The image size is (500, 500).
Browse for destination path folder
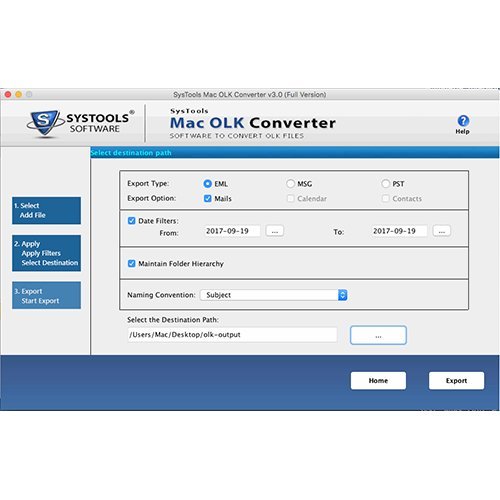378,335
